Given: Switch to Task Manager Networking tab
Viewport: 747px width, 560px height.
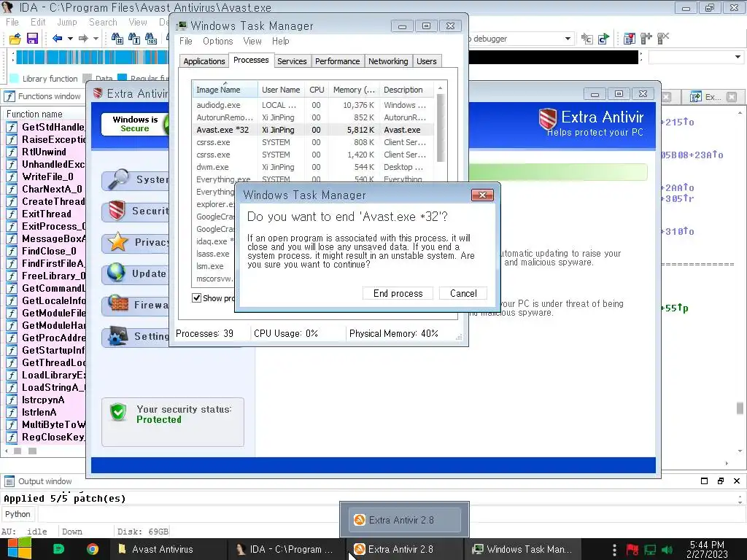Looking at the screenshot, I should pyautogui.click(x=388, y=61).
